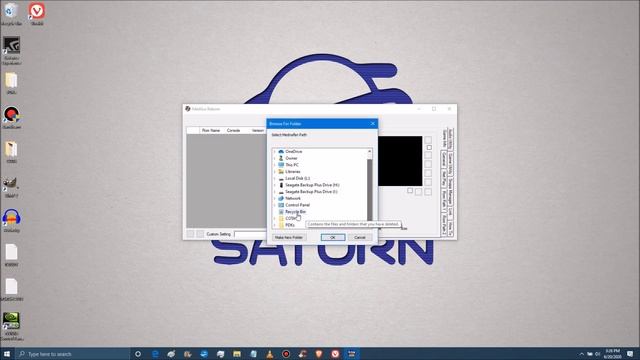The image size is (640, 360).
Task: Expand the Control Panel tree node
Action: pyautogui.click(x=274, y=205)
